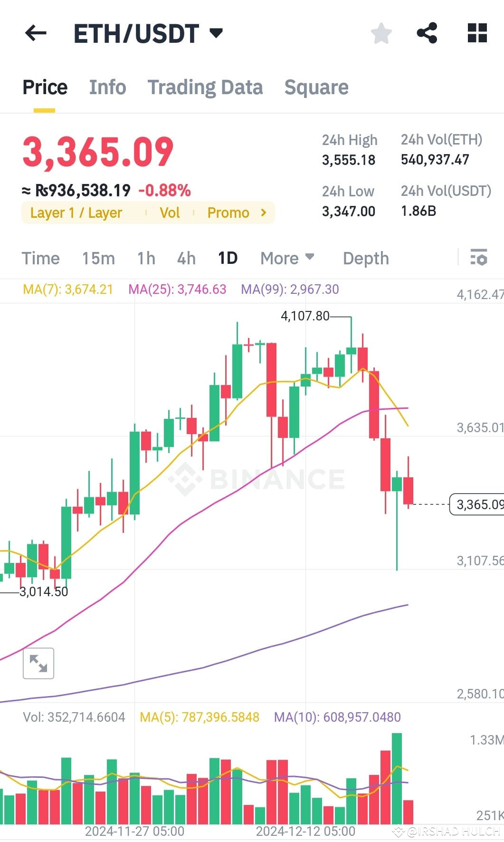Image resolution: width=504 pixels, height=842 pixels.
Task: Enable the 1h candle interval
Action: point(146,258)
